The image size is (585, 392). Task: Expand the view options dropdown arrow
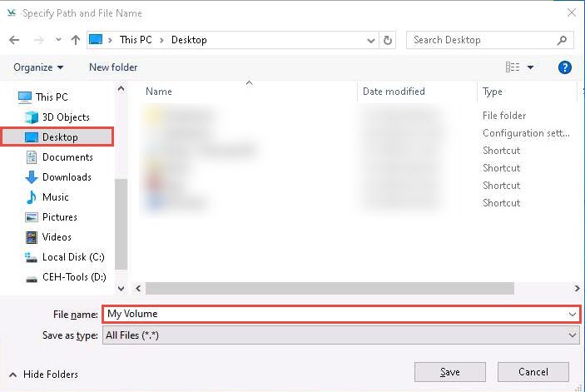(x=531, y=67)
